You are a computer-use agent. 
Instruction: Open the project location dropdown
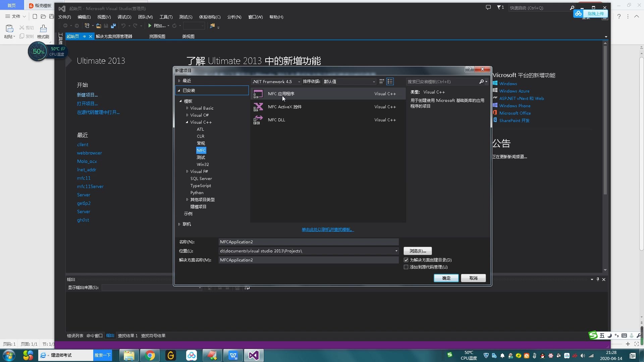396,251
